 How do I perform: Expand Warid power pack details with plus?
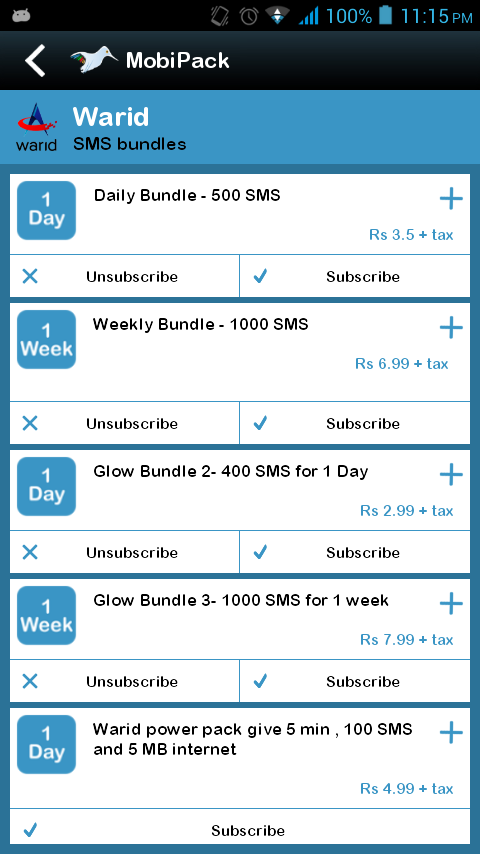click(451, 733)
